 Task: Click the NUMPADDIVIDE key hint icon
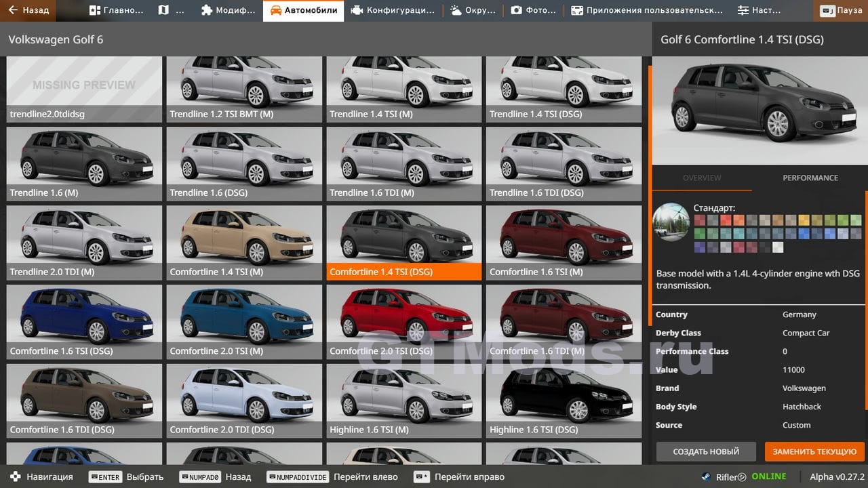(298, 476)
